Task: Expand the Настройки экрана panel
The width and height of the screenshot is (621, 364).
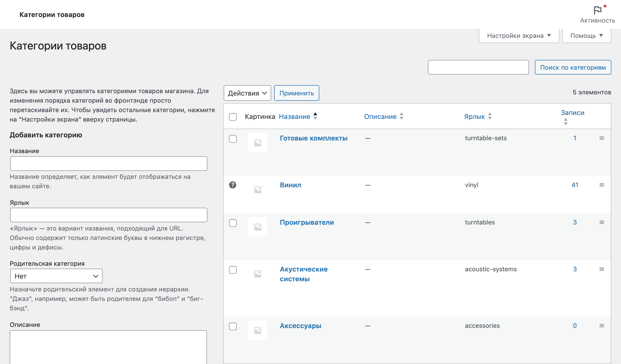Action: coord(518,35)
